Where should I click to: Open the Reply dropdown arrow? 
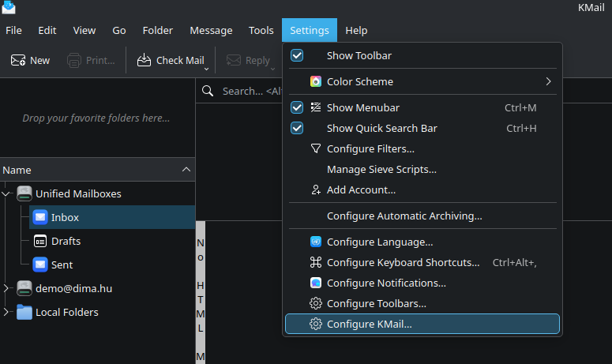pyautogui.click(x=272, y=69)
